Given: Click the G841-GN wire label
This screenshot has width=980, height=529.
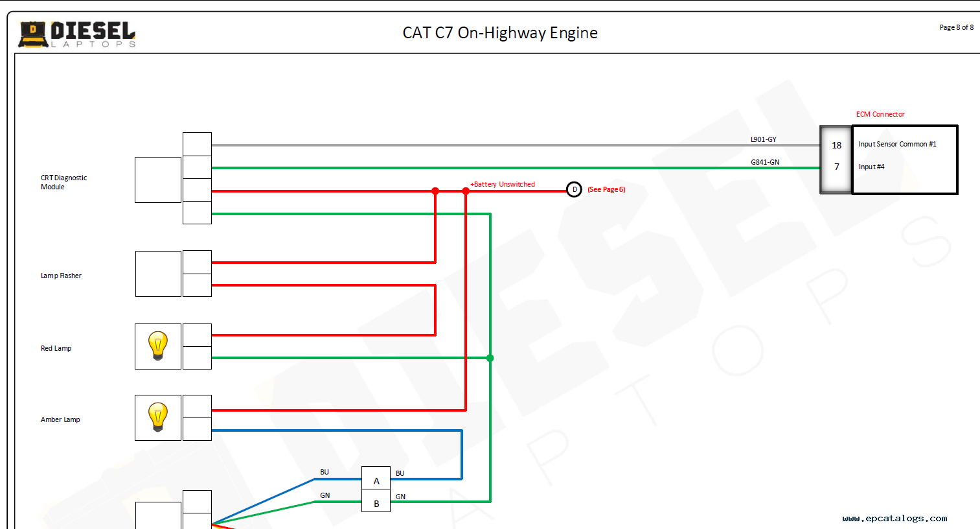Looking at the screenshot, I should click(765, 162).
